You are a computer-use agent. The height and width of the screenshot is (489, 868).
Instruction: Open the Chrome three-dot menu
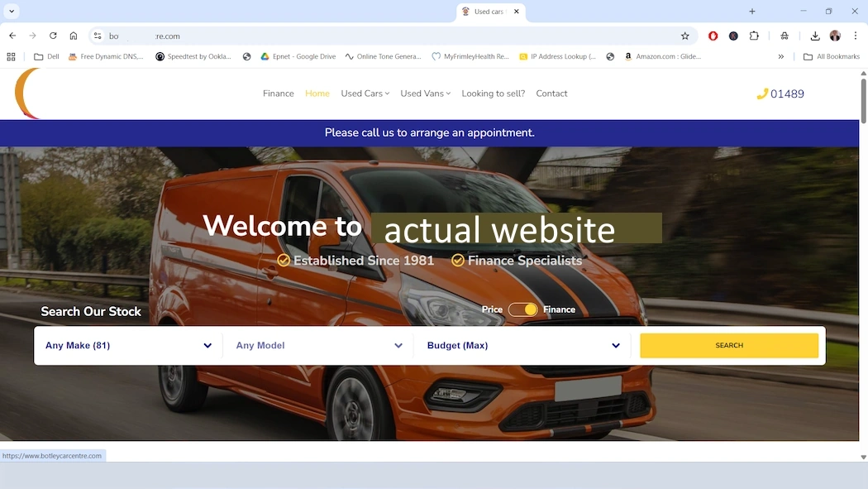855,36
